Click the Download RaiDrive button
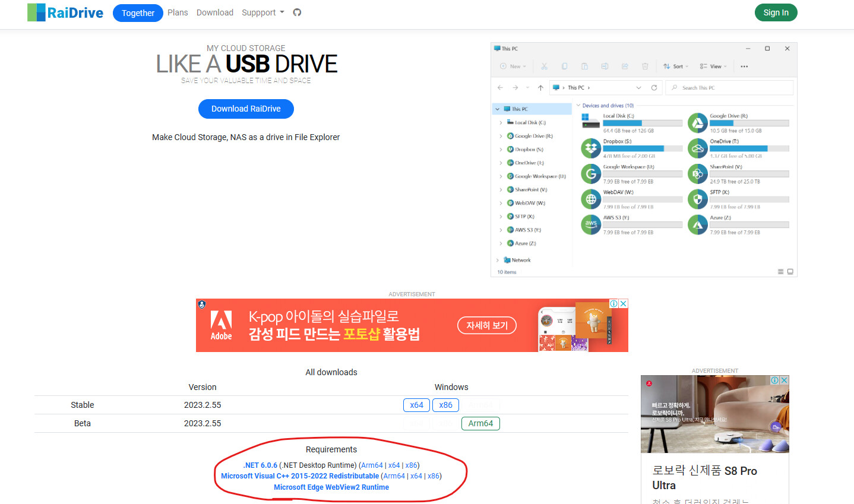Screen dimensions: 854x504 click(246, 109)
